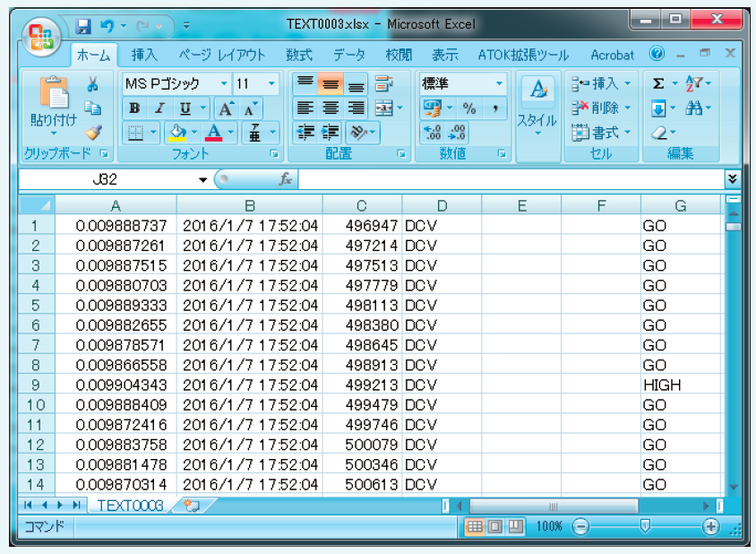Decrease indent in alignment group
Image resolution: width=756 pixels, height=554 pixels.
(x=305, y=132)
